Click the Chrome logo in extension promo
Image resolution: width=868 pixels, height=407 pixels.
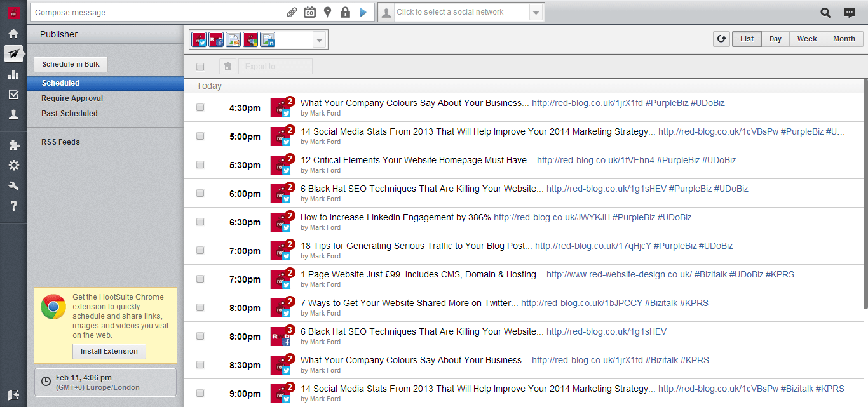coord(53,307)
